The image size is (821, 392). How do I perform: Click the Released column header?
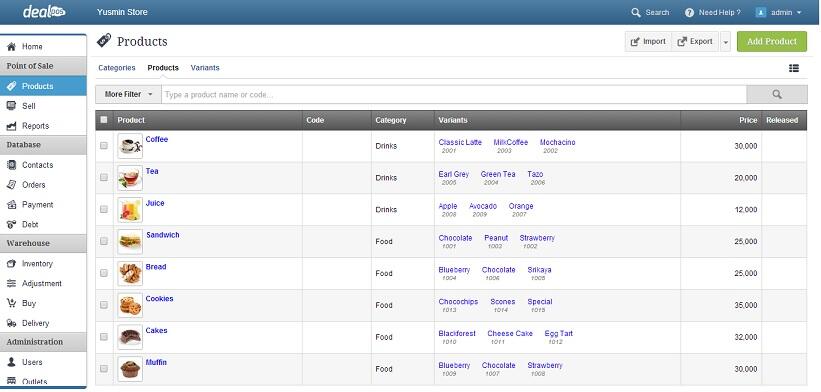[x=782, y=120]
